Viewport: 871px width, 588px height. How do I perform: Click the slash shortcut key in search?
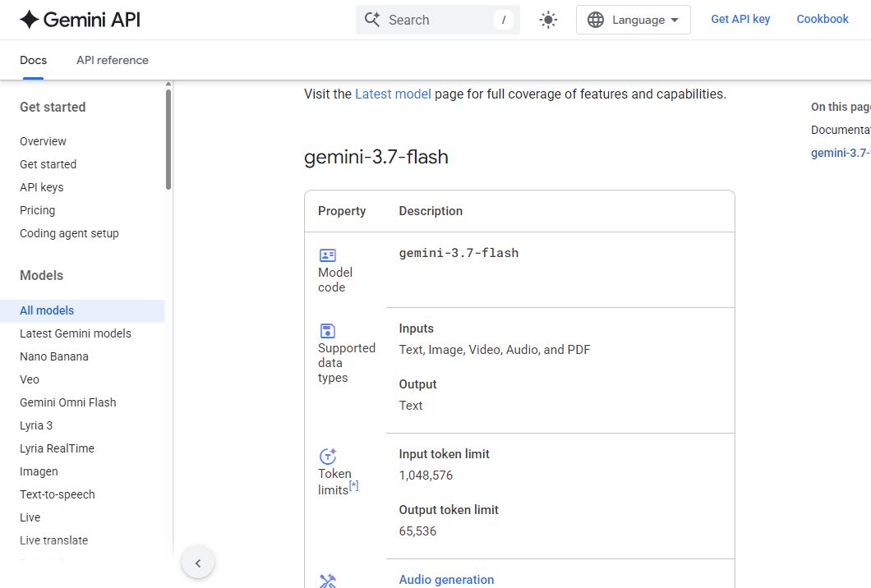click(x=503, y=20)
